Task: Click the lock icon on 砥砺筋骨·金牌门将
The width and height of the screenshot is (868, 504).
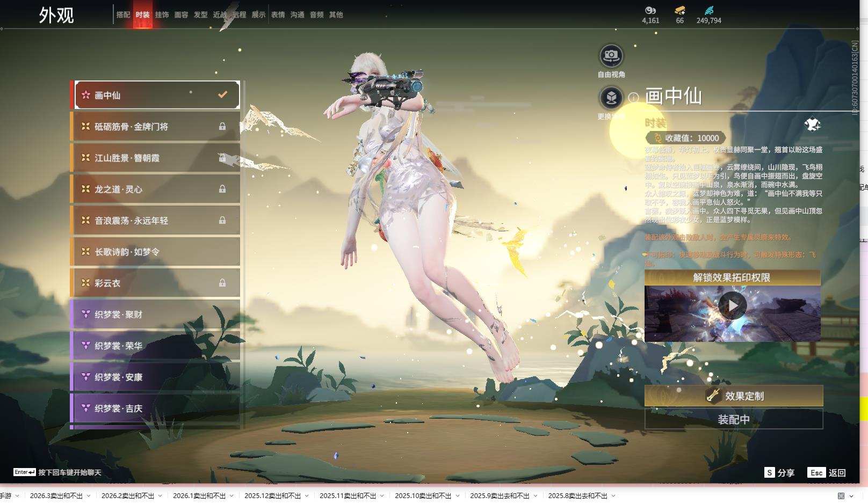Action: click(x=222, y=127)
